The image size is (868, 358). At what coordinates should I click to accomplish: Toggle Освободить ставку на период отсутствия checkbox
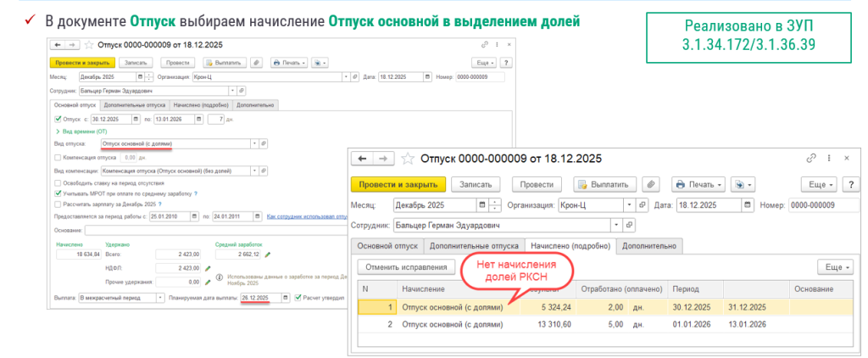(x=57, y=182)
